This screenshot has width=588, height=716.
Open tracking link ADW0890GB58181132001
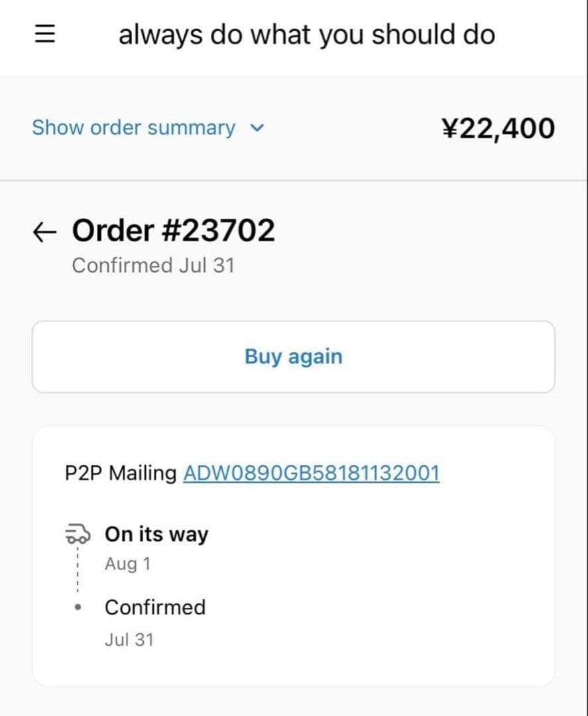(x=311, y=473)
